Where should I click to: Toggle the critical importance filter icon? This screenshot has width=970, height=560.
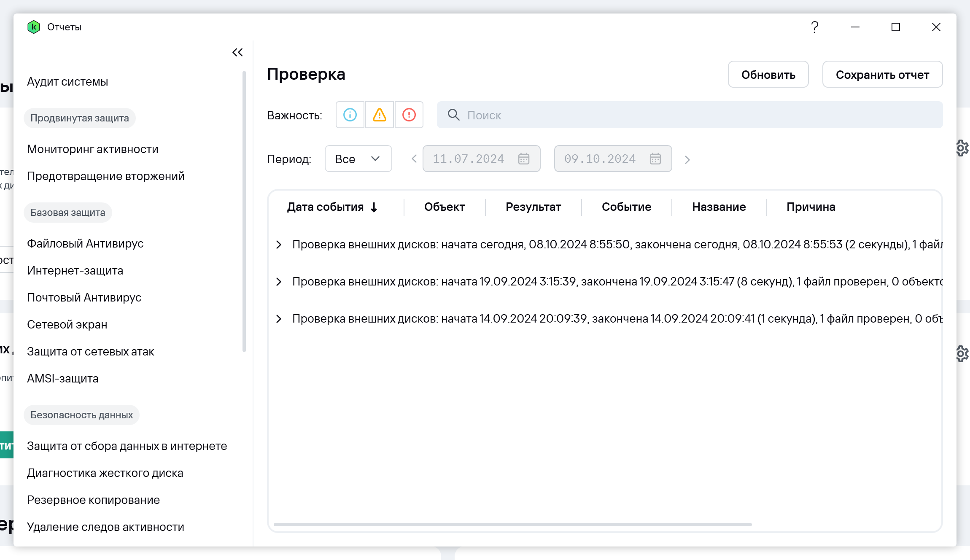pos(409,115)
